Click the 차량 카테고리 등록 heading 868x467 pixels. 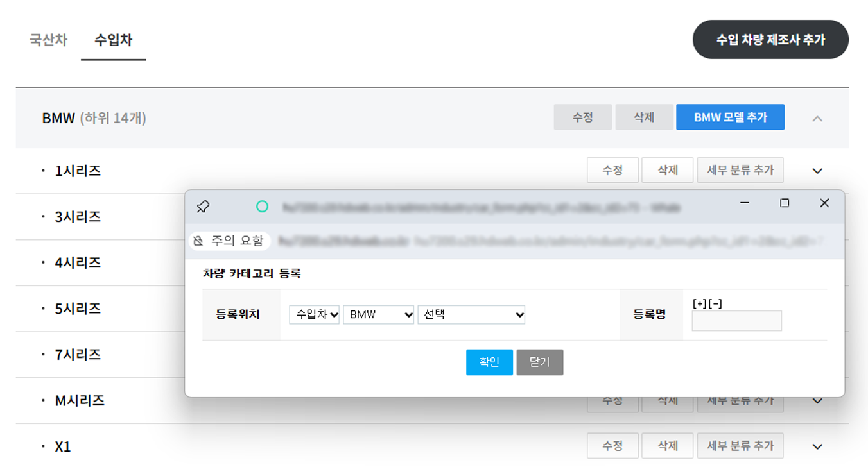pyautogui.click(x=252, y=274)
